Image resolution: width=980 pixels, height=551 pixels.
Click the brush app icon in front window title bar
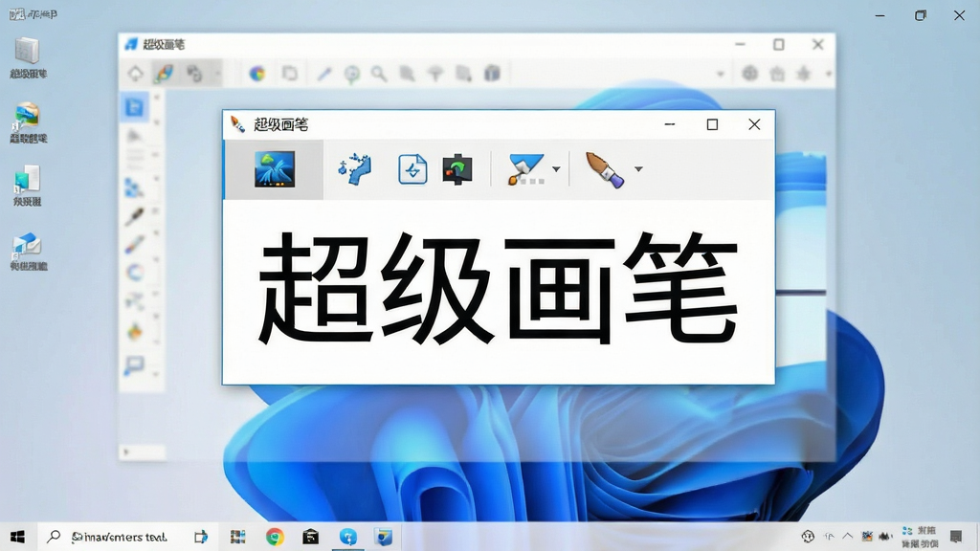click(x=237, y=124)
